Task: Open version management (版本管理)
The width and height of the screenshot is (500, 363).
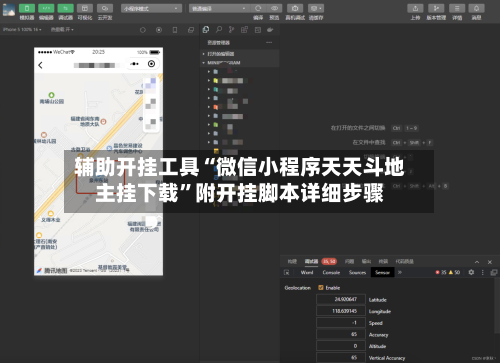Action: pyautogui.click(x=436, y=8)
